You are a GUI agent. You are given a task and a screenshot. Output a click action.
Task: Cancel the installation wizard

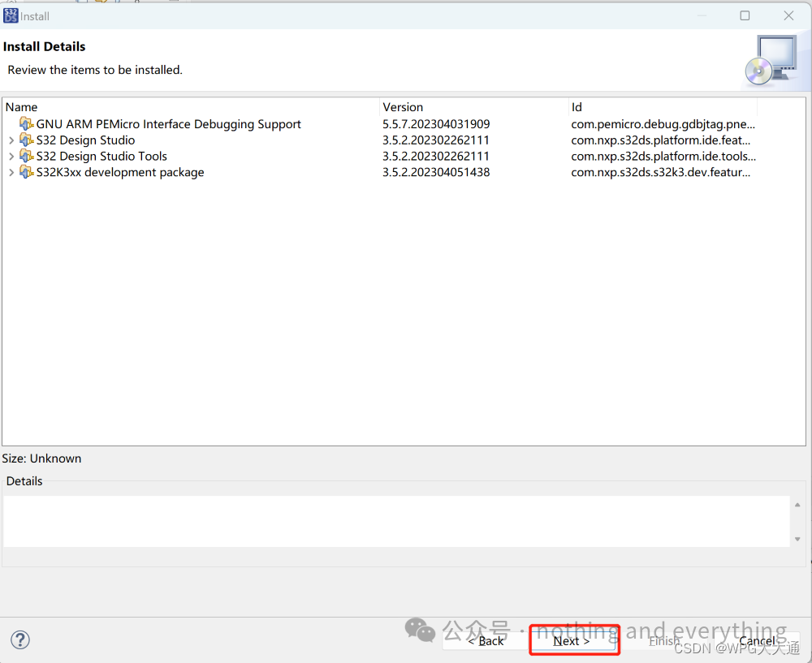point(758,641)
